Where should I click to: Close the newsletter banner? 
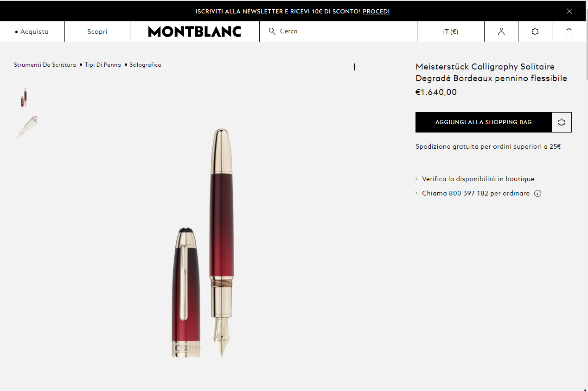pos(569,11)
